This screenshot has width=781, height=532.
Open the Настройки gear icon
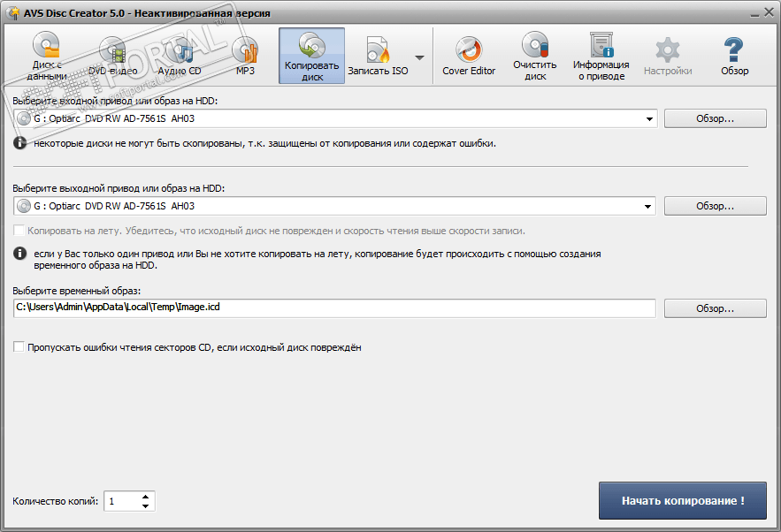(x=668, y=56)
